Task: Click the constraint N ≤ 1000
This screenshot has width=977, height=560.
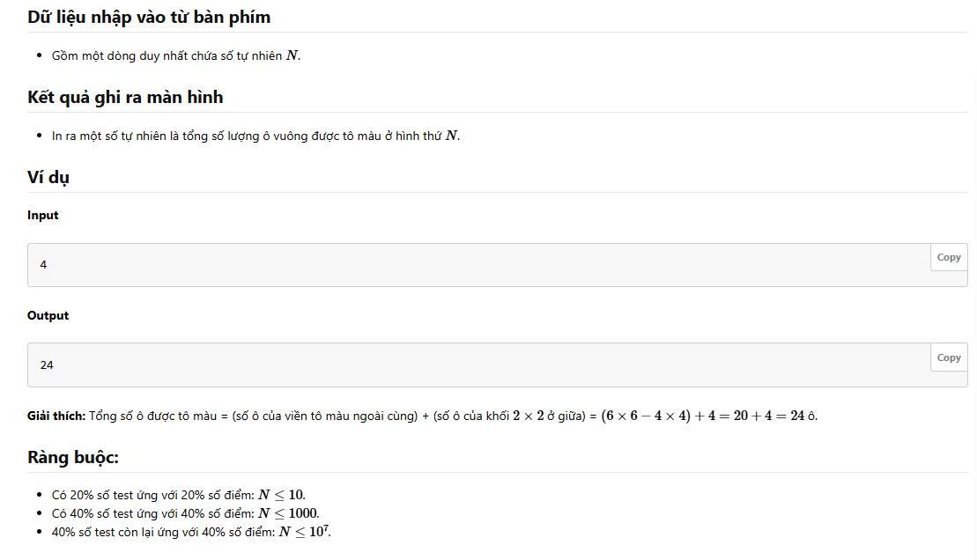Action: tap(287, 513)
